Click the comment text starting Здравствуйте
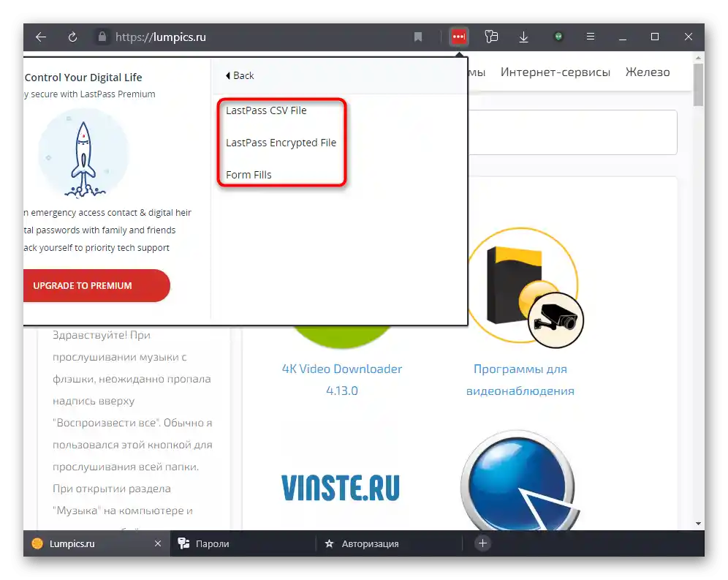 coord(132,423)
